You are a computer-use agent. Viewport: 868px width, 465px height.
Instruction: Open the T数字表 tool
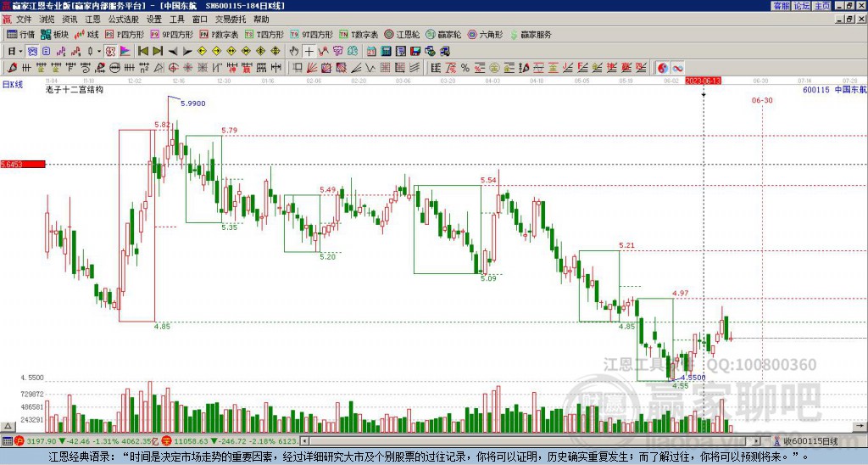point(359,34)
